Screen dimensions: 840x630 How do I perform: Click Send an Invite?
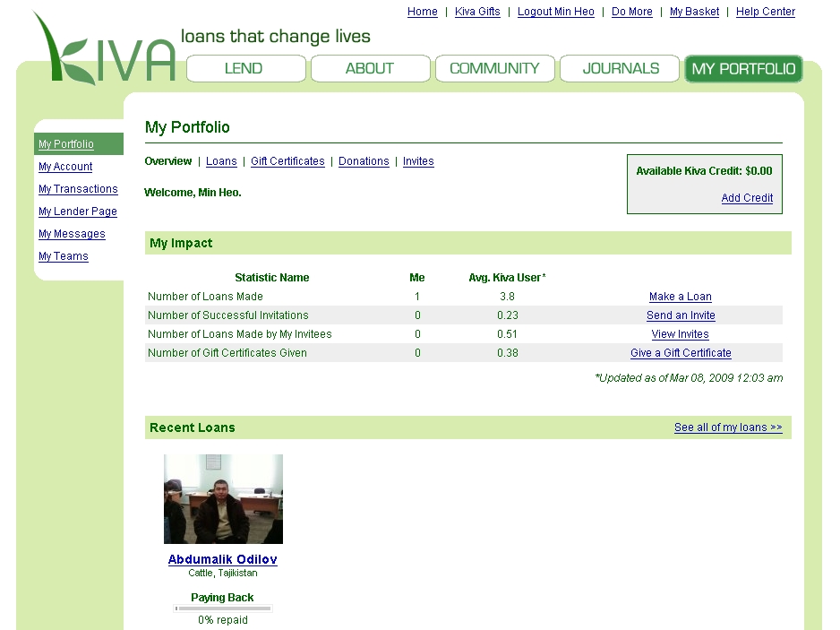tap(681, 315)
